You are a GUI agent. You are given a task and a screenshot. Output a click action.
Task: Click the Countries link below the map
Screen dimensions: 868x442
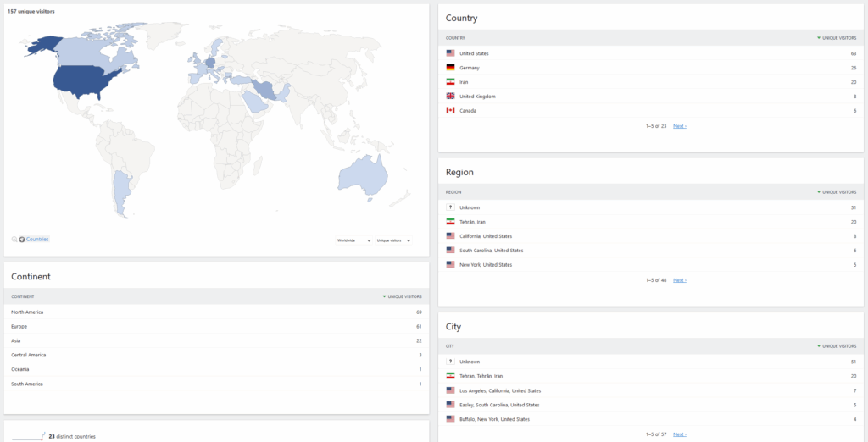point(37,240)
